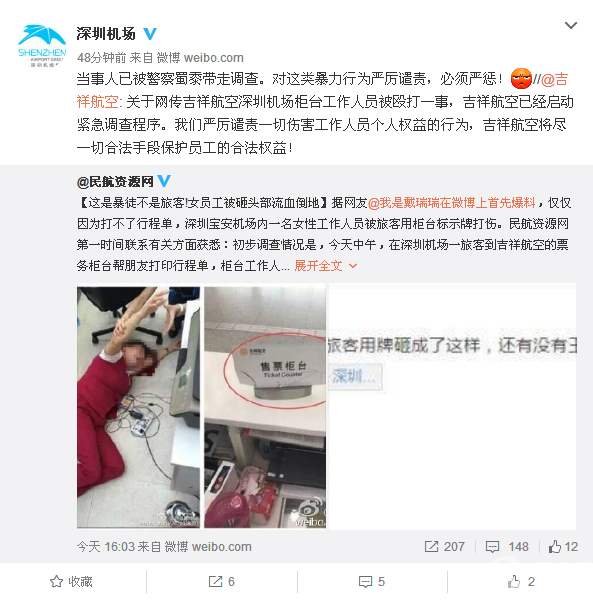Viewport: 593px width, 600px height.
Task: Click the verified badge beside @民航资源网
Action: coord(164,181)
